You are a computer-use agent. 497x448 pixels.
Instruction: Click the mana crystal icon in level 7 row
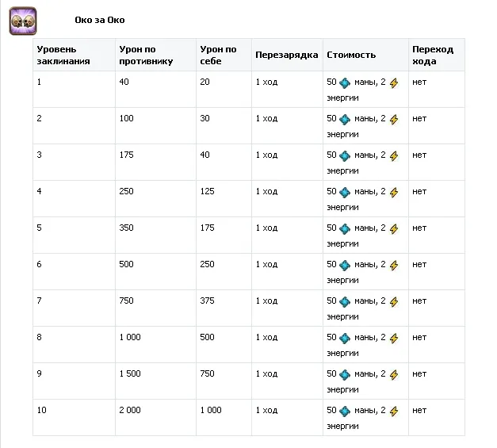[345, 301]
